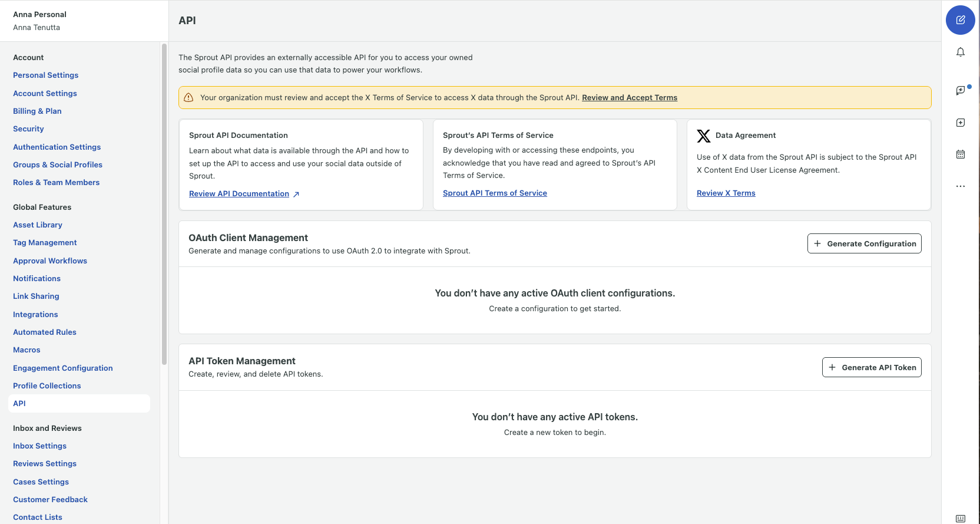Go to Personal Settings

coord(45,75)
